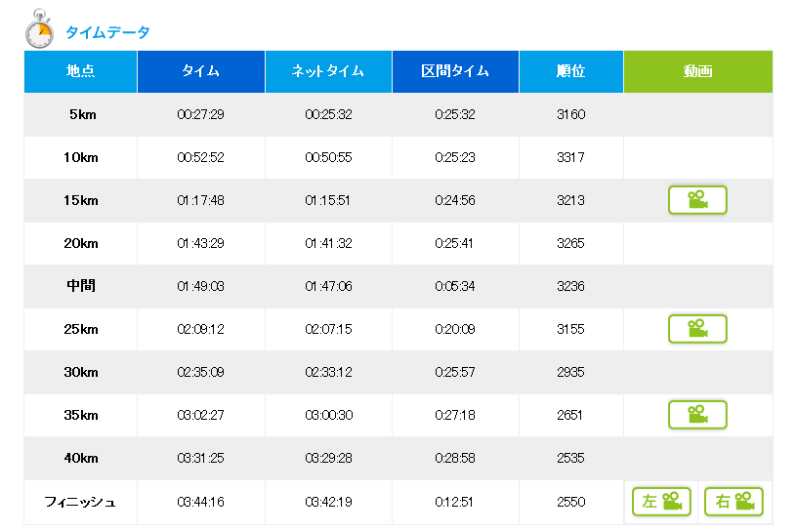Open the 35km video camera button
Screen dimensions: 797x532
coord(697,415)
